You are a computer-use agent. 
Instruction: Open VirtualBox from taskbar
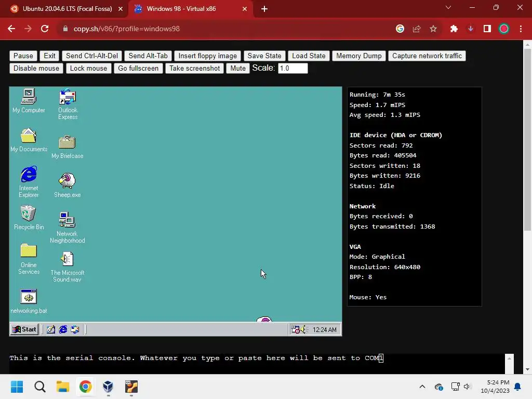point(108,387)
